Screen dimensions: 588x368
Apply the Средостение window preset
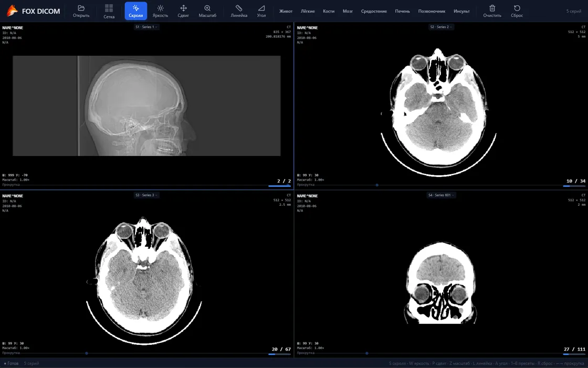pyautogui.click(x=374, y=11)
